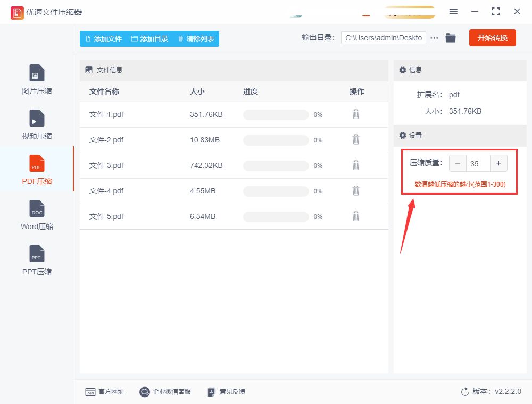Toggle fullscreen with the title bar maximize icon
The height and width of the screenshot is (404, 532).
(x=496, y=12)
